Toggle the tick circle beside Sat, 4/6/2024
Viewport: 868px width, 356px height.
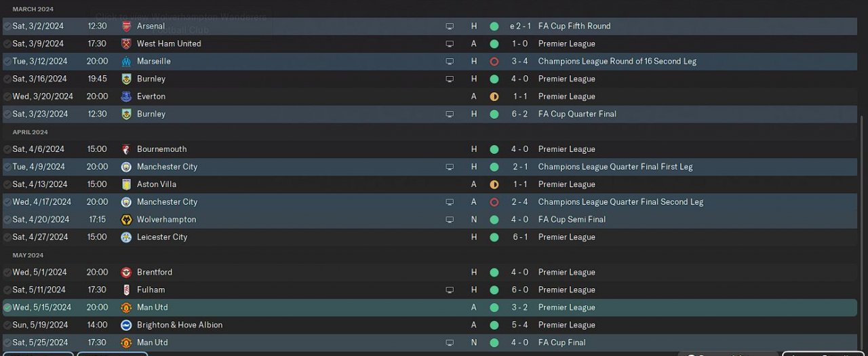pyautogui.click(x=7, y=150)
